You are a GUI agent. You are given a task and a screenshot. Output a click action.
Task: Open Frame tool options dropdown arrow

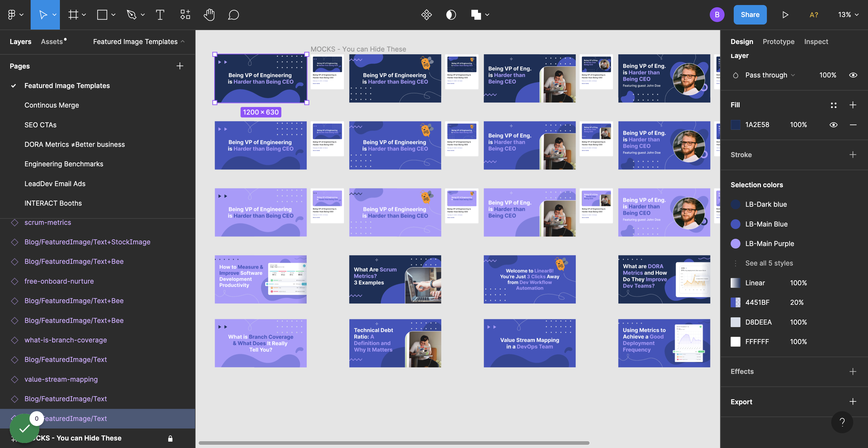pyautogui.click(x=84, y=15)
